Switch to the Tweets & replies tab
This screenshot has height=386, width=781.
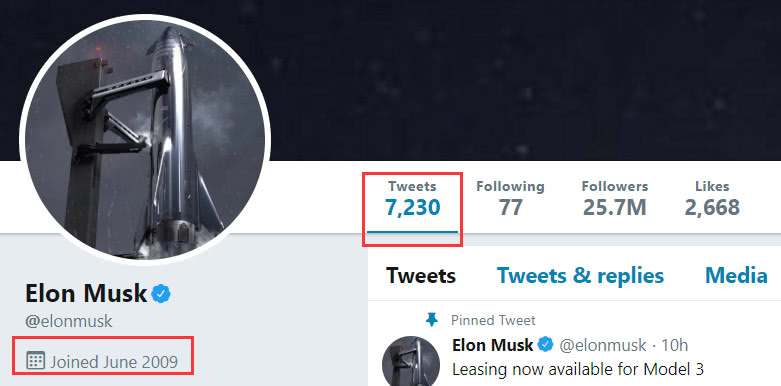tap(580, 275)
